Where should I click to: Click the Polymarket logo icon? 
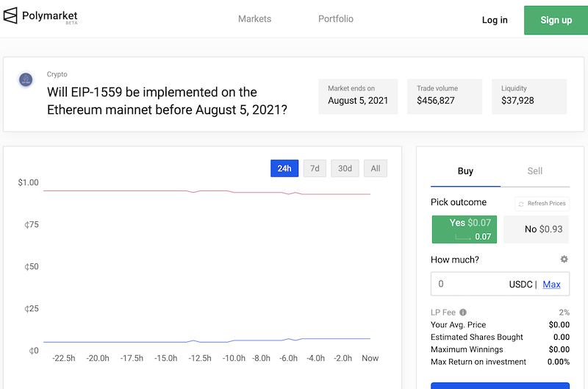[10, 15]
